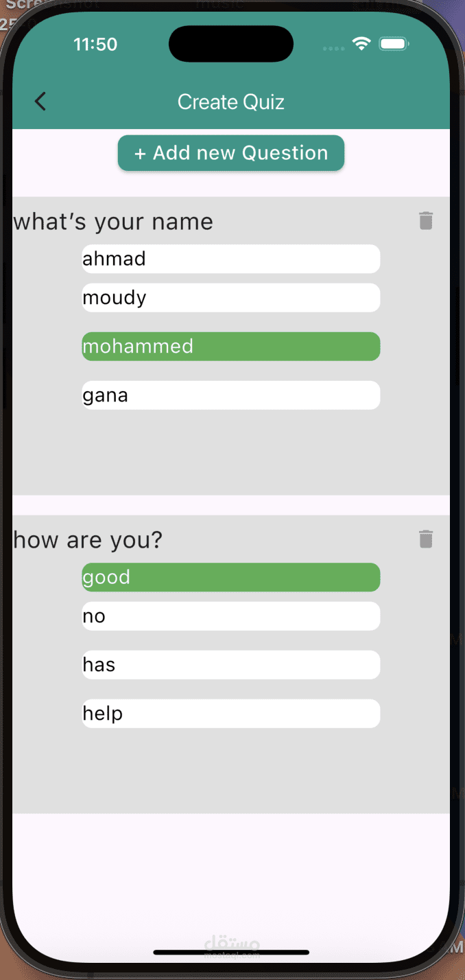The height and width of the screenshot is (980, 465).
Task: Tap the "what's your name" question text
Action: pyautogui.click(x=113, y=222)
